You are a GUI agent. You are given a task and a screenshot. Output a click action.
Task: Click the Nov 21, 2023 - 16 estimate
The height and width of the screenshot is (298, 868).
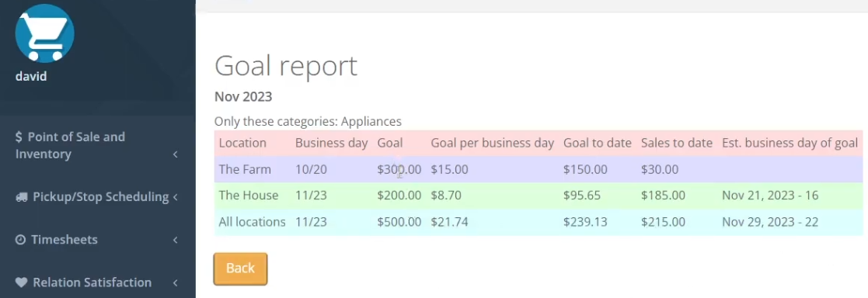tap(770, 196)
